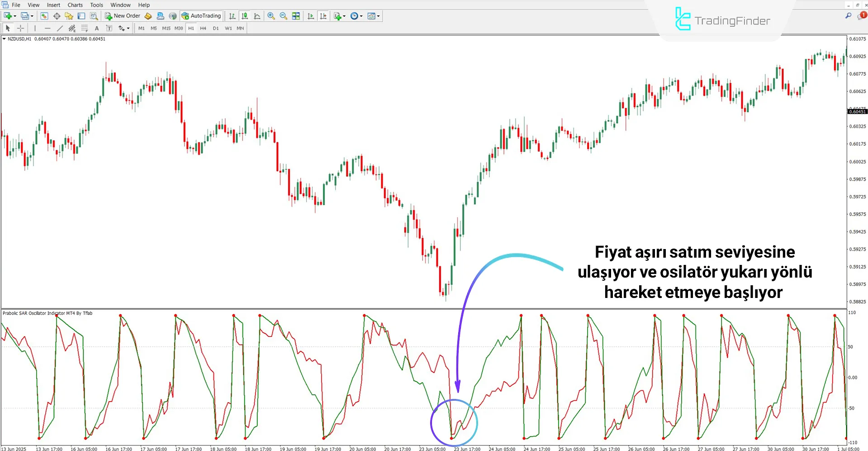Choose the Text label tool (A)

[96, 28]
